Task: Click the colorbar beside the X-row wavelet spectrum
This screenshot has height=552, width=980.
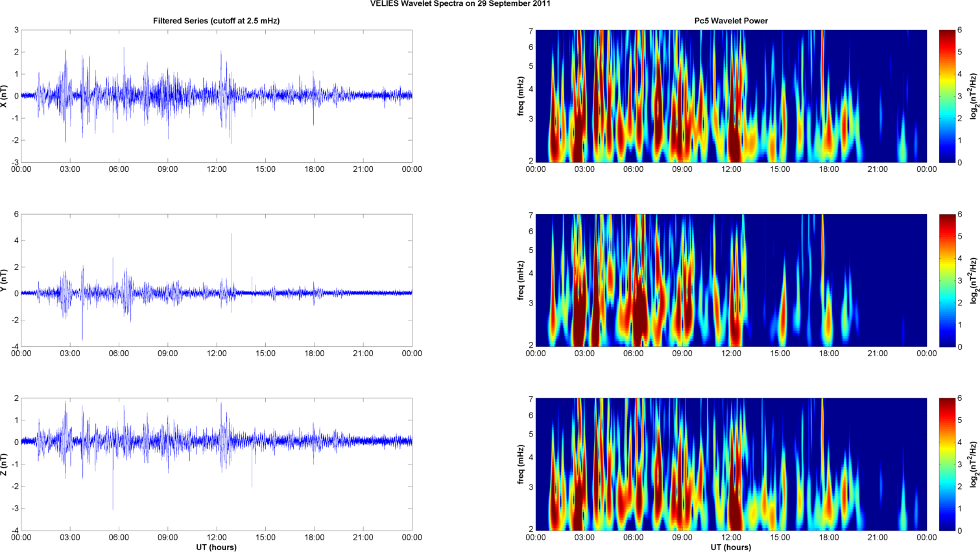Action: point(947,96)
